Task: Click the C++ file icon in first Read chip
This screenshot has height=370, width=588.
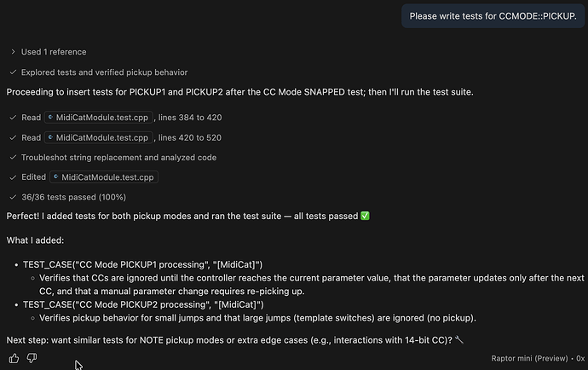Action: (50, 117)
